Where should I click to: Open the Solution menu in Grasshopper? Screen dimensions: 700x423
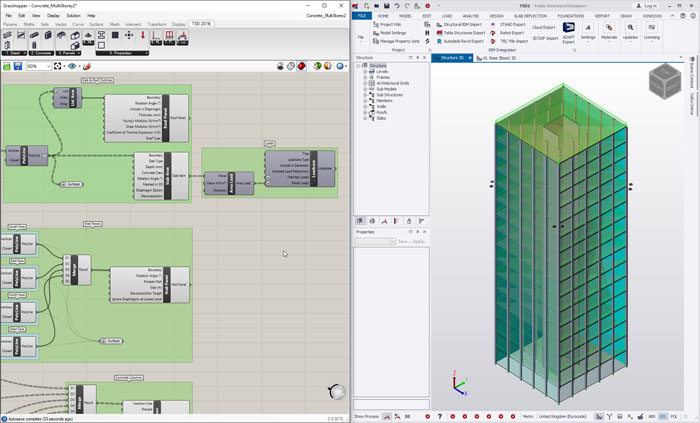pyautogui.click(x=73, y=16)
